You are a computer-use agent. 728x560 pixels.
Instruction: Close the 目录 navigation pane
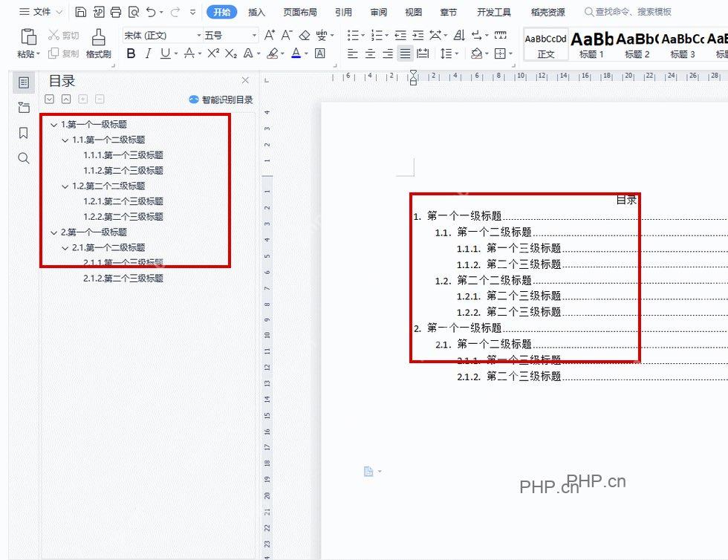(245, 80)
